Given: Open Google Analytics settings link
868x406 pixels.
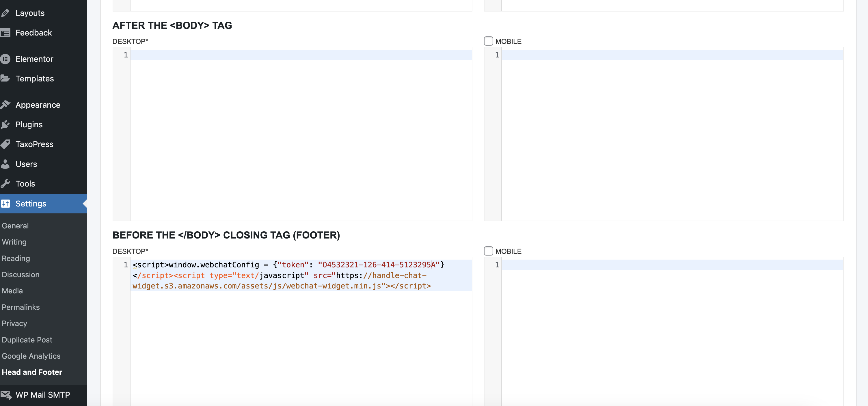Looking at the screenshot, I should pos(31,356).
